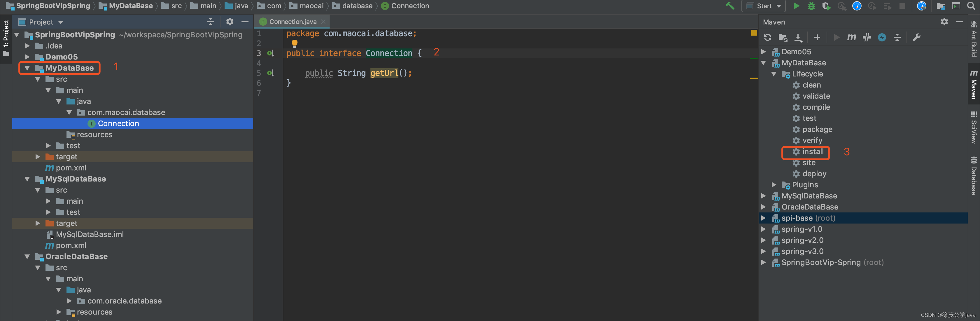
Task: Reimport all Maven projects icon
Action: tap(767, 37)
